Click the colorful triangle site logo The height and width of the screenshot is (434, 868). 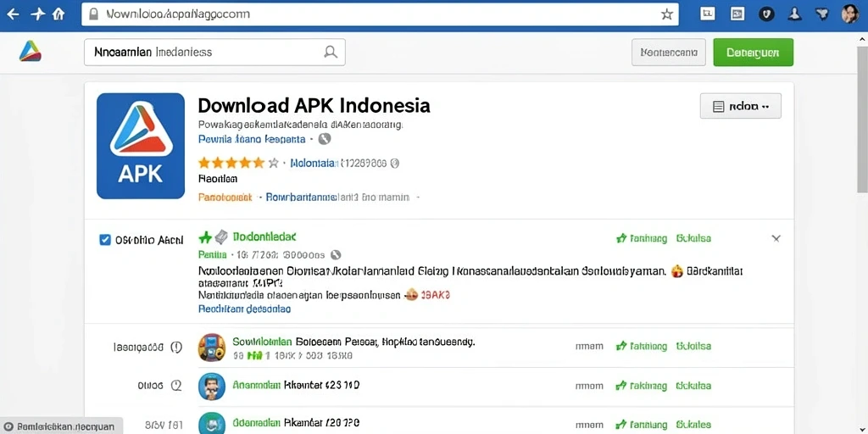coord(30,51)
